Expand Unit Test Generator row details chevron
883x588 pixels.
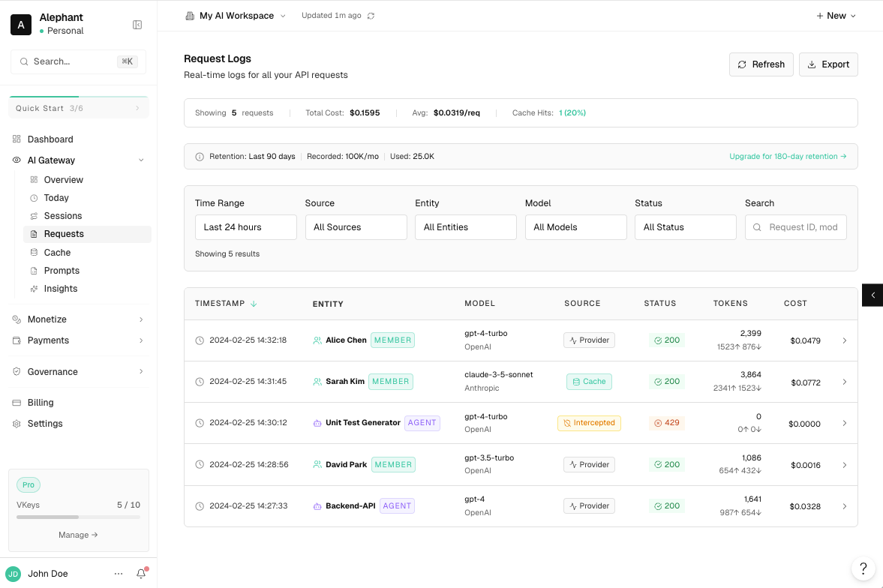(x=844, y=423)
